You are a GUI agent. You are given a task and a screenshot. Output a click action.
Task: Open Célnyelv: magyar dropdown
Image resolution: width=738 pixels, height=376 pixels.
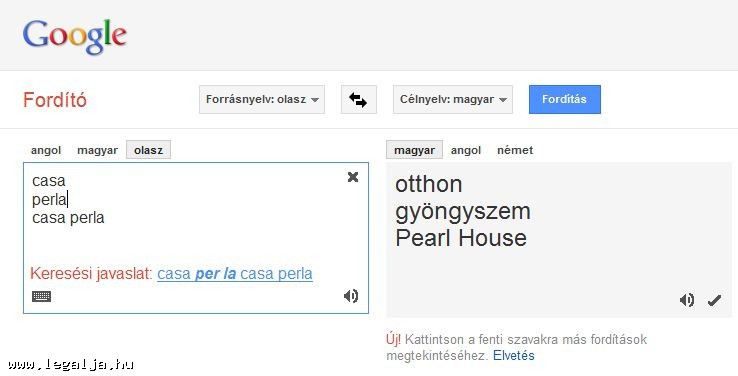pos(453,99)
